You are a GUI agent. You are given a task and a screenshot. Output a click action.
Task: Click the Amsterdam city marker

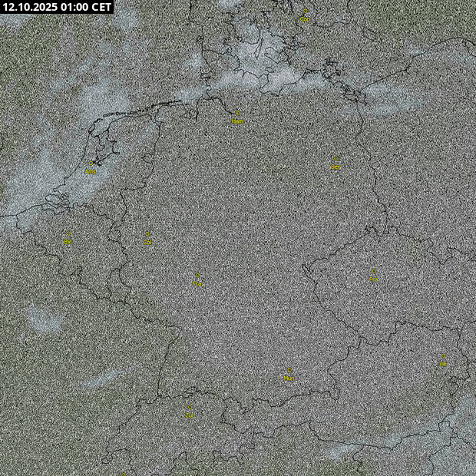click(91, 167)
